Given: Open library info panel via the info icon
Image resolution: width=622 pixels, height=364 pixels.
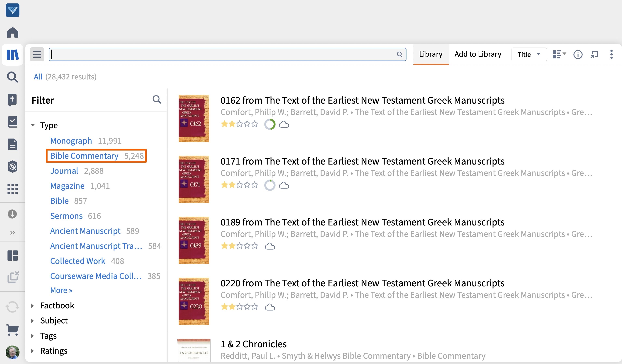Looking at the screenshot, I should pos(578,54).
